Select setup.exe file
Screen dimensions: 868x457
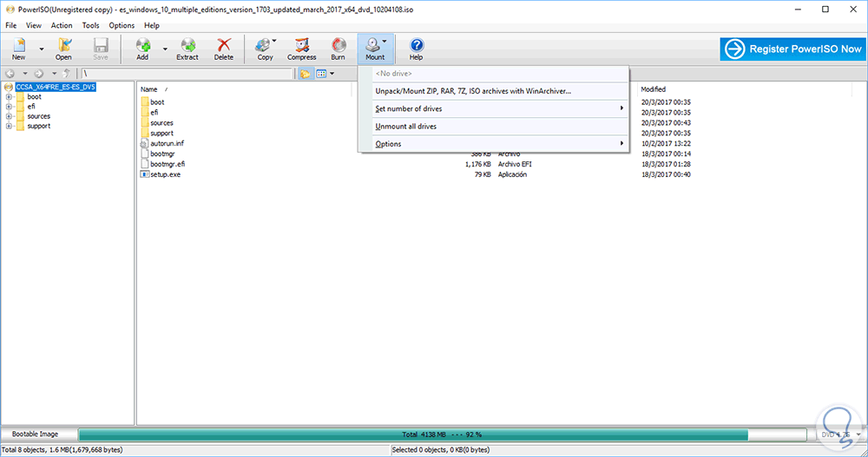point(165,174)
